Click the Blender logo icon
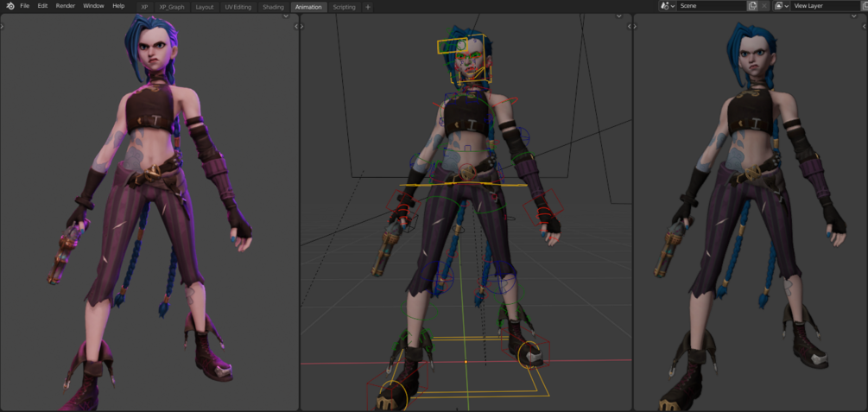The width and height of the screenshot is (868, 412). click(x=10, y=5)
